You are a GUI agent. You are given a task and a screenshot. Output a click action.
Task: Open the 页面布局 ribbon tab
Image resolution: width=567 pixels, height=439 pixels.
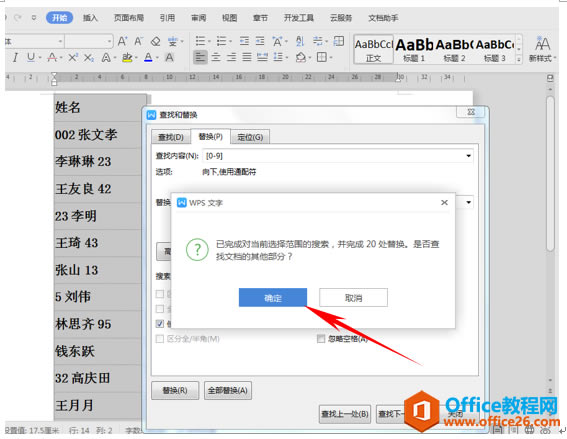[129, 18]
